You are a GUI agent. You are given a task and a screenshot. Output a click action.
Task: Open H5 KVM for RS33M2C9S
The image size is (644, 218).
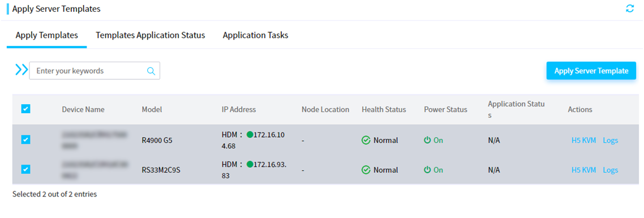[583, 170]
